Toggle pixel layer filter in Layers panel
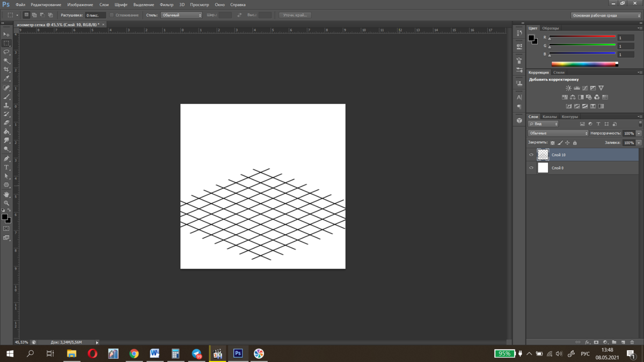Screen dimensions: 644x362 coord(582,124)
